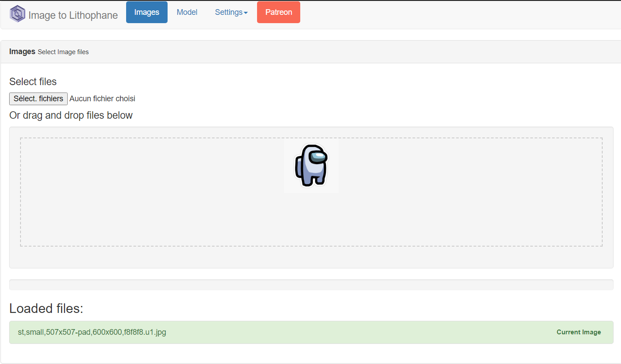This screenshot has height=364, width=621.
Task: Click the 'Loaded files:' heading
Action: (46, 309)
